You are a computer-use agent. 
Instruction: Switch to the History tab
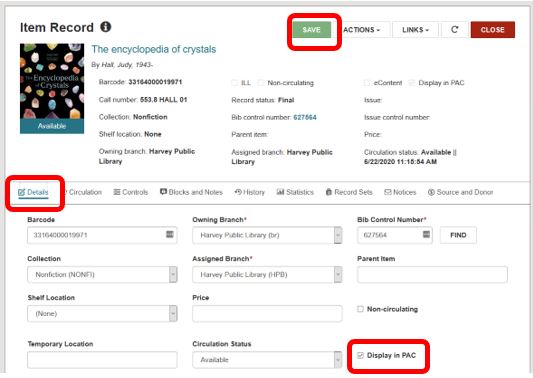coord(250,192)
